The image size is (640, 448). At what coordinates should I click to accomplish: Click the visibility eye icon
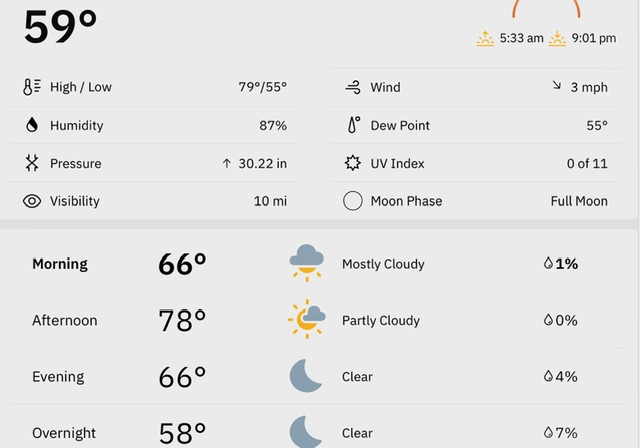click(32, 201)
